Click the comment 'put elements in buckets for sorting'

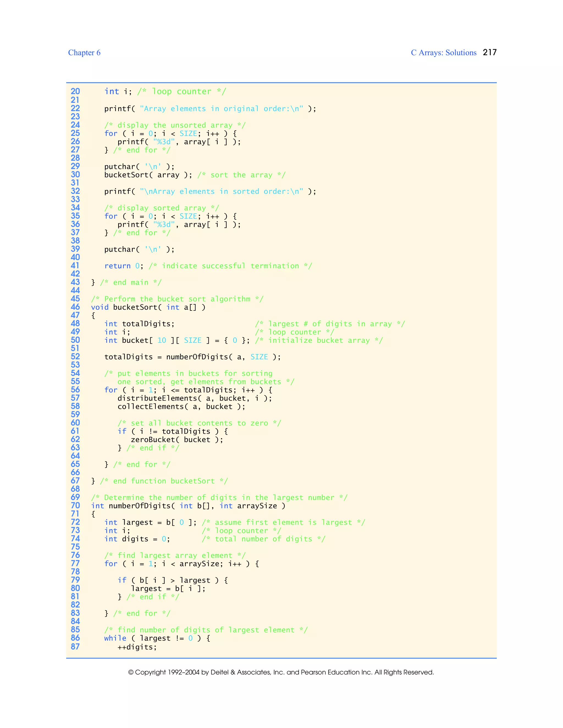pyautogui.click(x=188, y=374)
